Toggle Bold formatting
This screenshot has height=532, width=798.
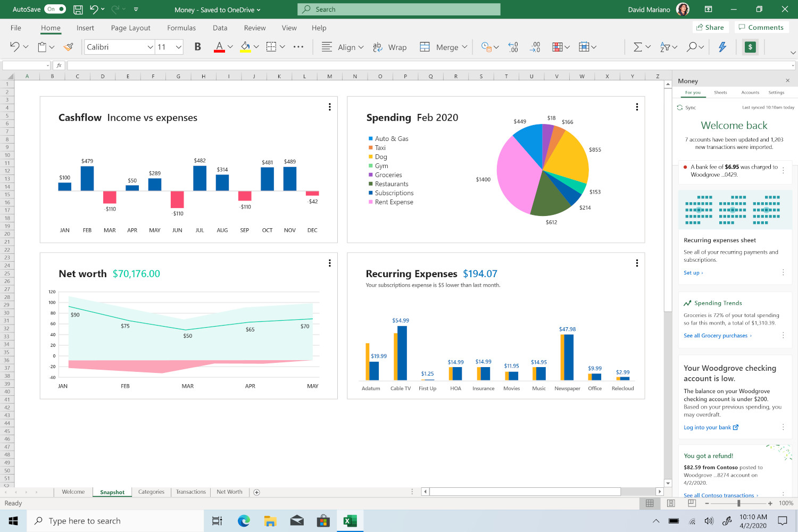pyautogui.click(x=197, y=47)
